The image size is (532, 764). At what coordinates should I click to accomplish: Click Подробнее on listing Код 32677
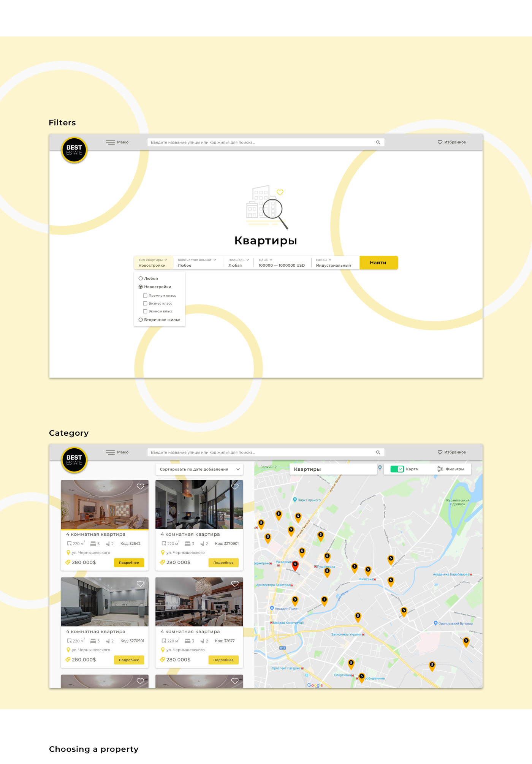coord(223,660)
